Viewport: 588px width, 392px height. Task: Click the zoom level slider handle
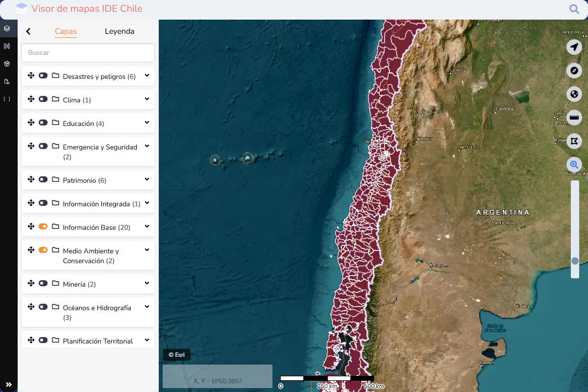tap(575, 261)
